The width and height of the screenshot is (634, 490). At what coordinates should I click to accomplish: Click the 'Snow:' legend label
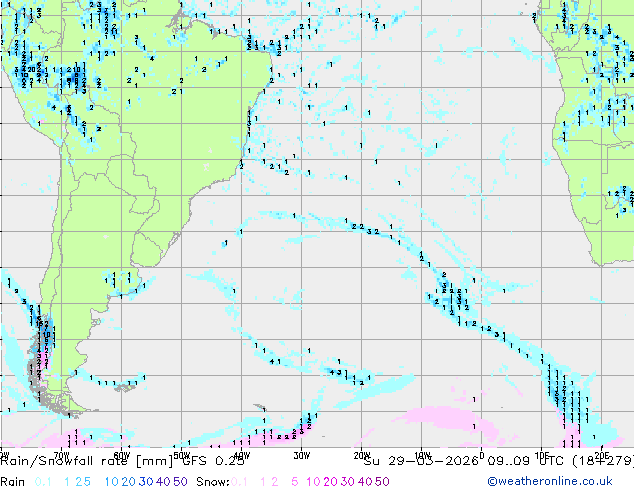[213, 482]
